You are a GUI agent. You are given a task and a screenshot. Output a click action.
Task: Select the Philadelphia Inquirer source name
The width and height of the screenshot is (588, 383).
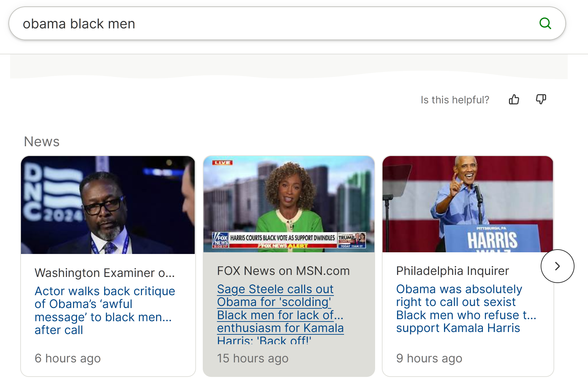click(x=452, y=271)
